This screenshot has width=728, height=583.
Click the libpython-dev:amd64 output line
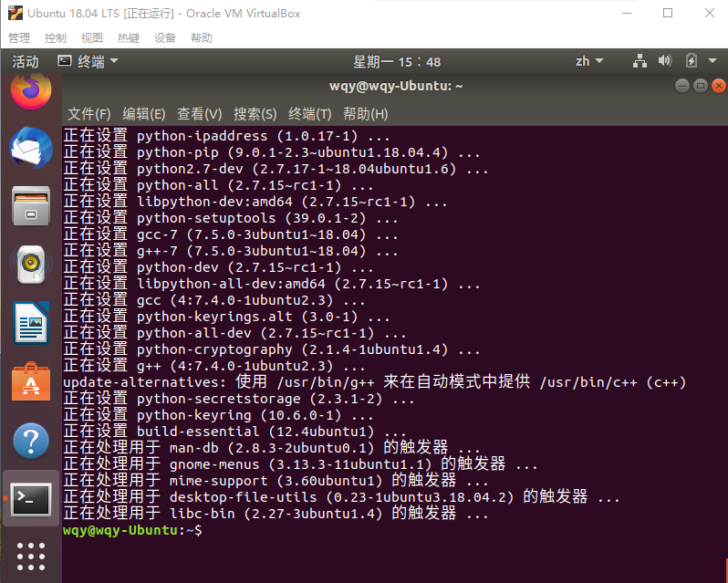point(255,202)
